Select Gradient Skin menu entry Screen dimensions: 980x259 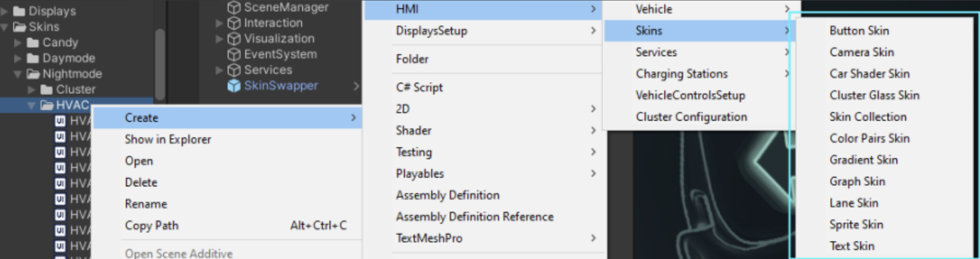point(863,160)
